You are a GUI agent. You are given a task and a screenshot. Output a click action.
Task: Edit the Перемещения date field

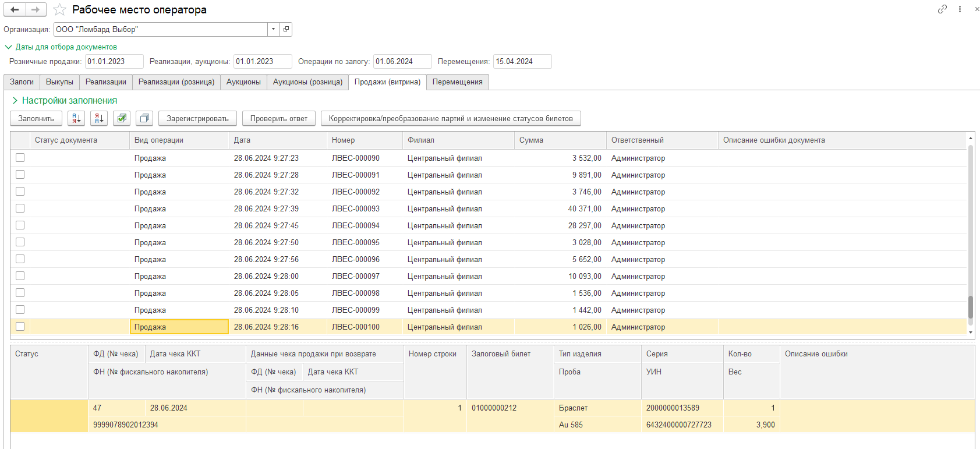[522, 62]
